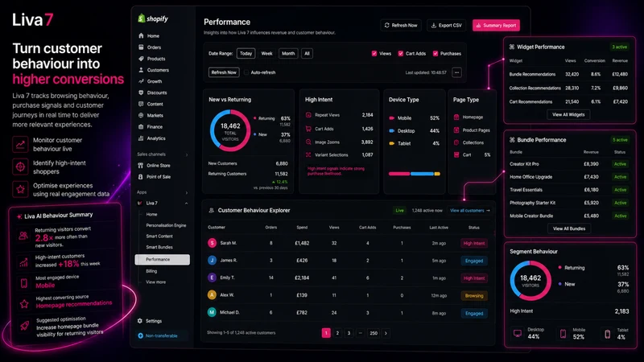
Task: Click Michael D. avatar
Action: [x=212, y=312]
